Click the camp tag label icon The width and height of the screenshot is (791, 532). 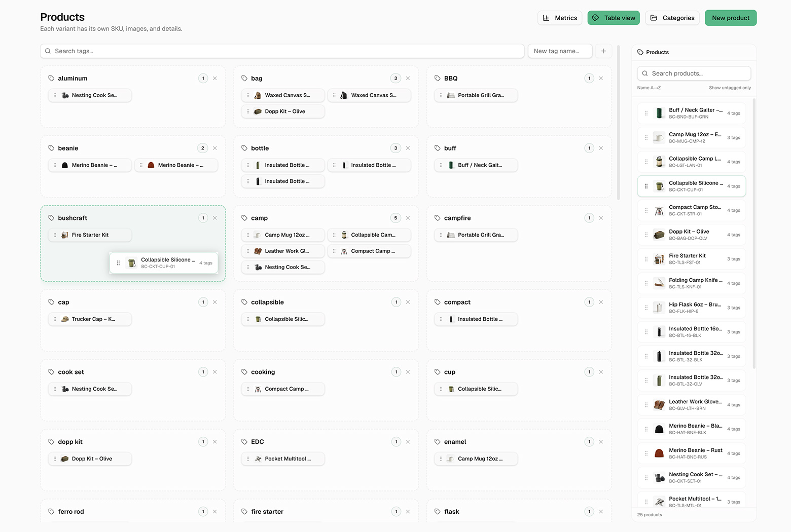(244, 218)
